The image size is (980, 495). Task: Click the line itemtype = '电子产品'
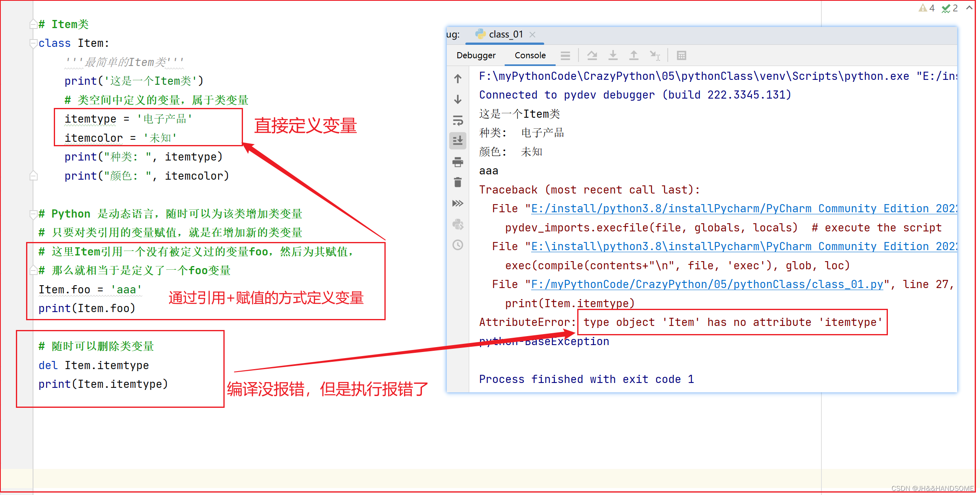(x=128, y=119)
